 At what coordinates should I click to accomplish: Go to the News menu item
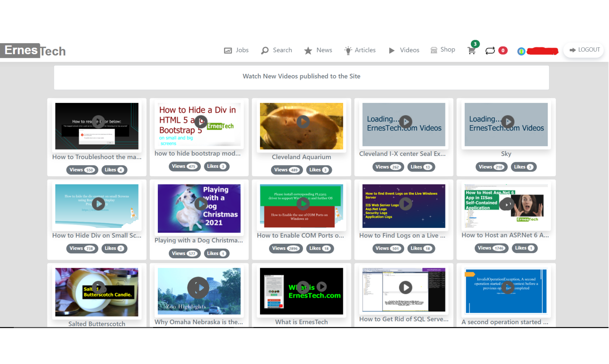point(318,50)
